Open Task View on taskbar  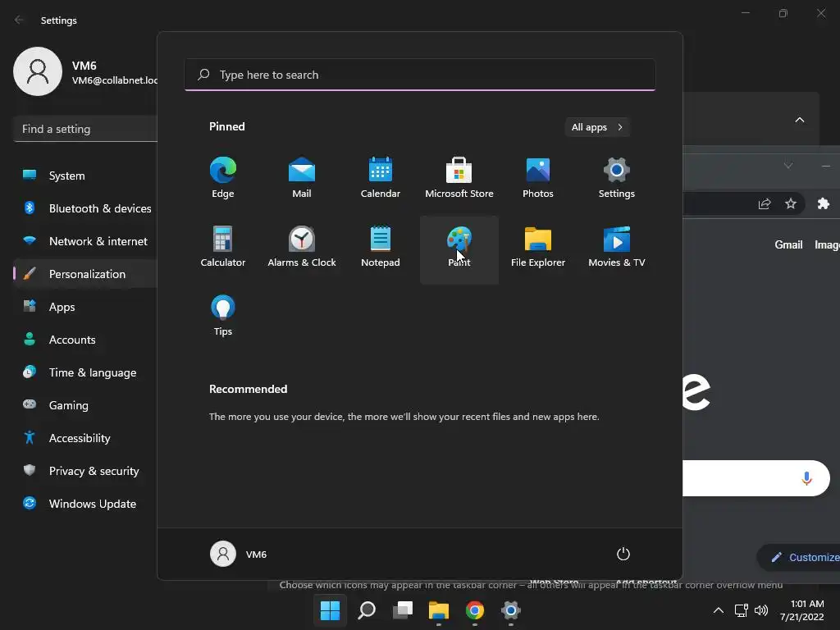coord(403,610)
